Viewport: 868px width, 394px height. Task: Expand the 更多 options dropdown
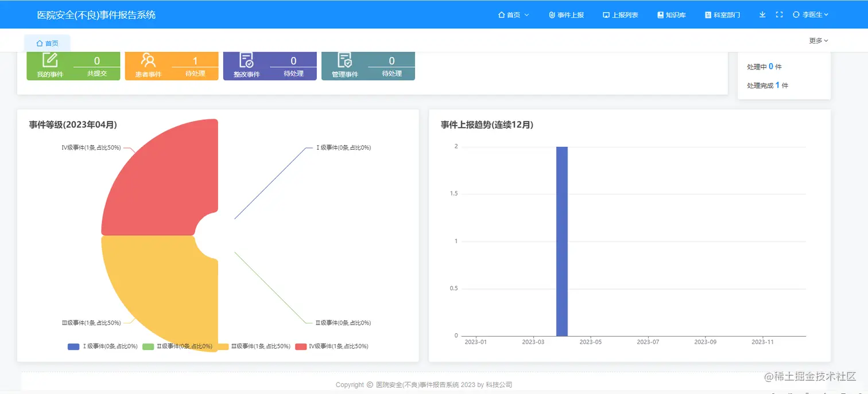(x=817, y=40)
